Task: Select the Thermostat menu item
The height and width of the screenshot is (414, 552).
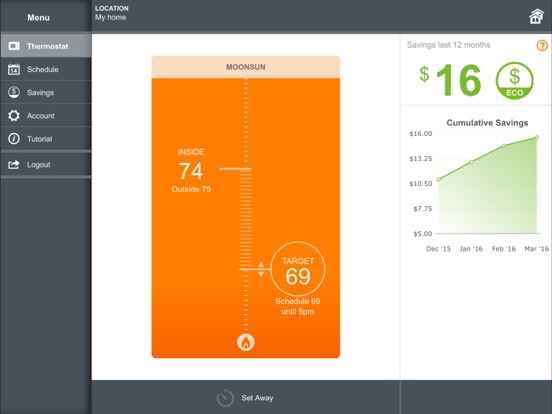Action: click(x=46, y=46)
